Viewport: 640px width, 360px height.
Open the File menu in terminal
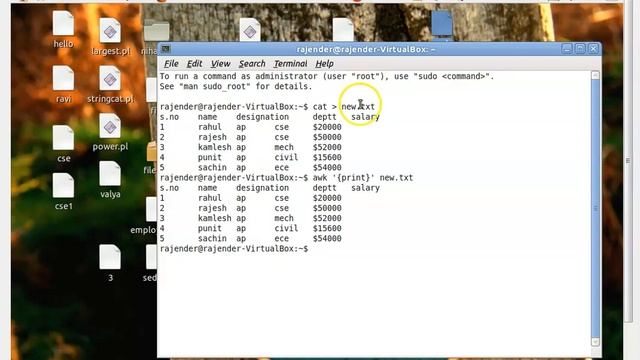click(171, 64)
